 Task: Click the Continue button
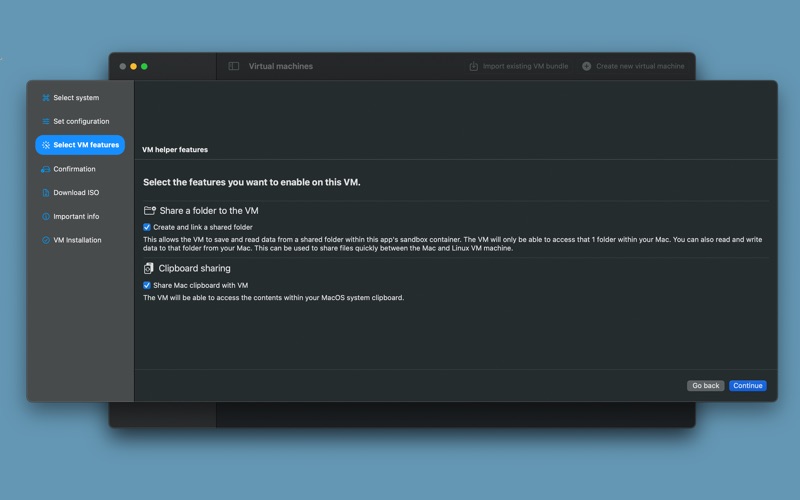pos(747,386)
